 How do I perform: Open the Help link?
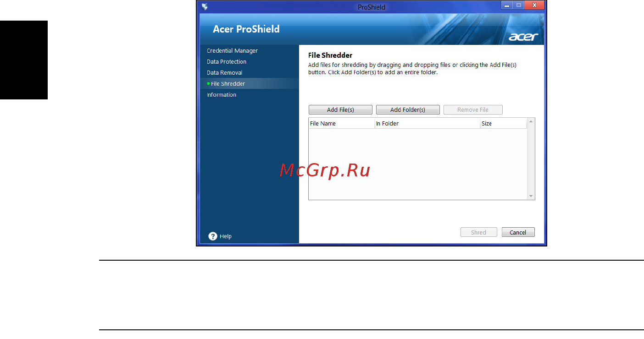tap(226, 236)
